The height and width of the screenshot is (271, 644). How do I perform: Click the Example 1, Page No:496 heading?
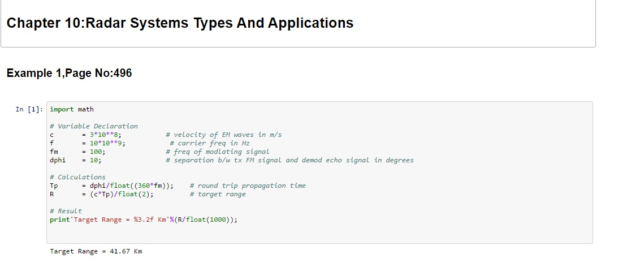coord(69,73)
